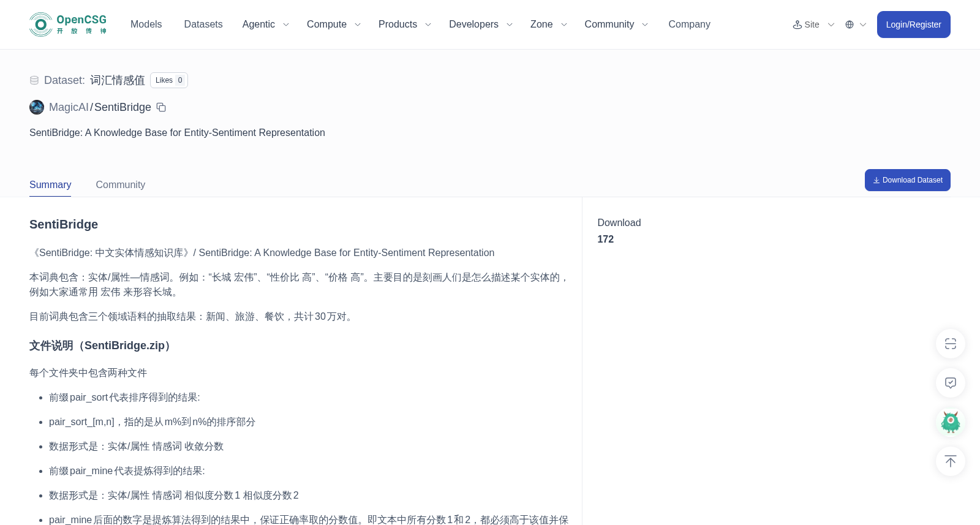Open the MagicAI namespace link

pos(69,107)
